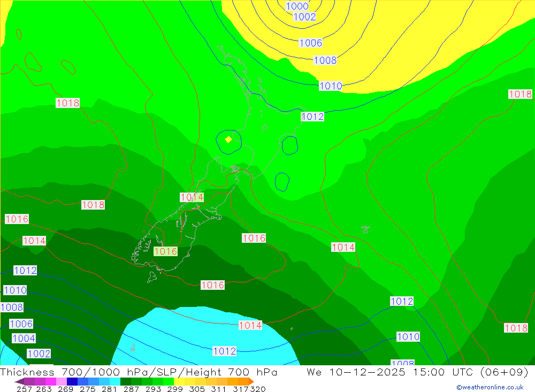Click the 1016 label east of South Island
This screenshot has height=392, width=535.
tap(254, 238)
